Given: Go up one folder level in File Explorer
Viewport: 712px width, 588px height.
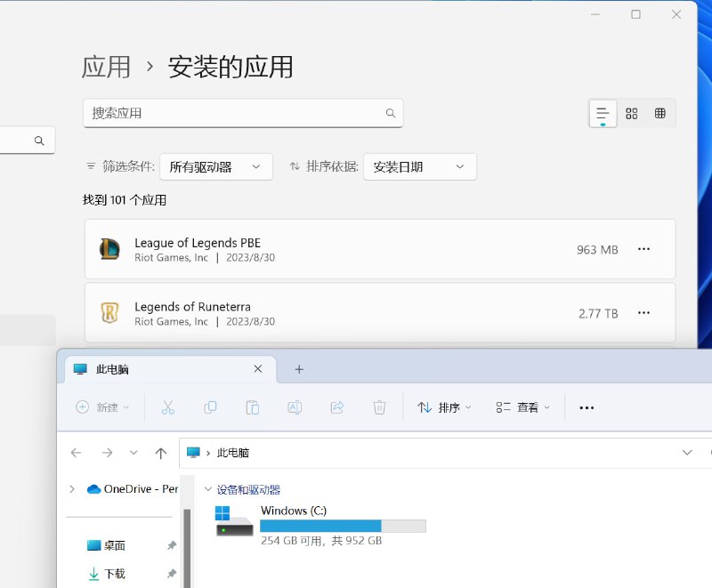Looking at the screenshot, I should coord(161,453).
